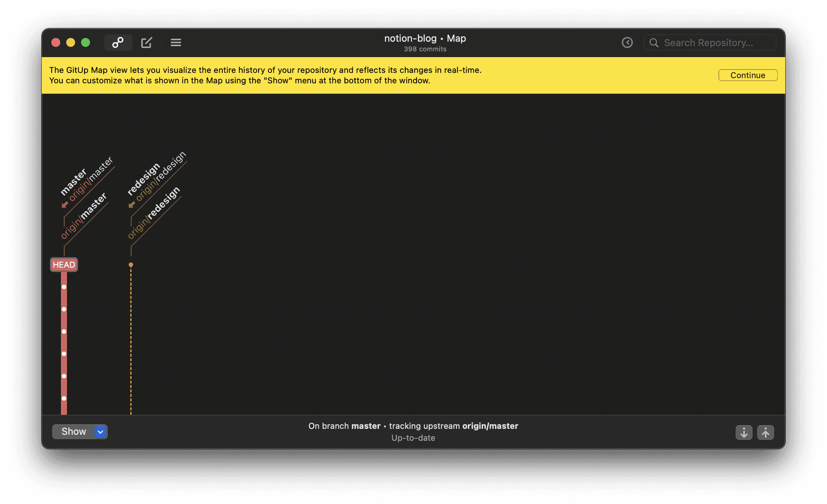Select the fifth commit dot below HEAD
This screenshot has width=827, height=504.
(x=64, y=376)
